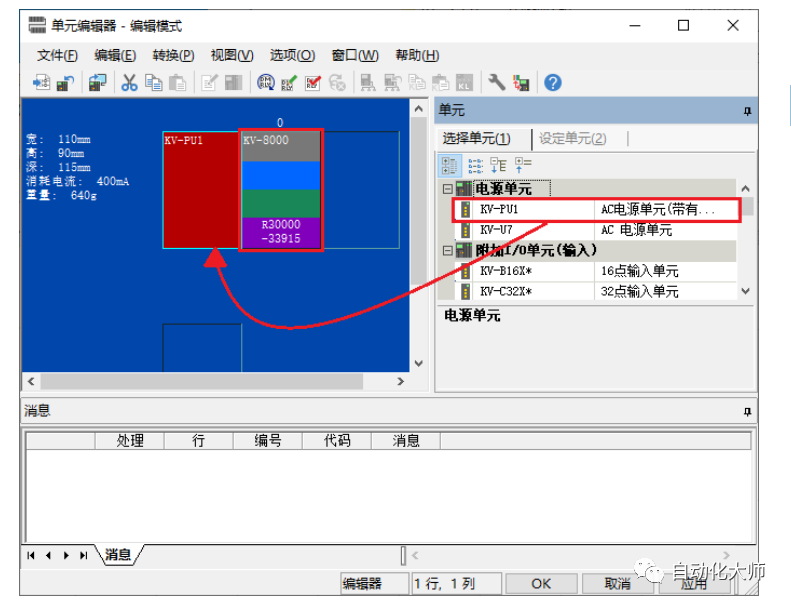Switch to the 选择单元(1) tab

(x=477, y=138)
